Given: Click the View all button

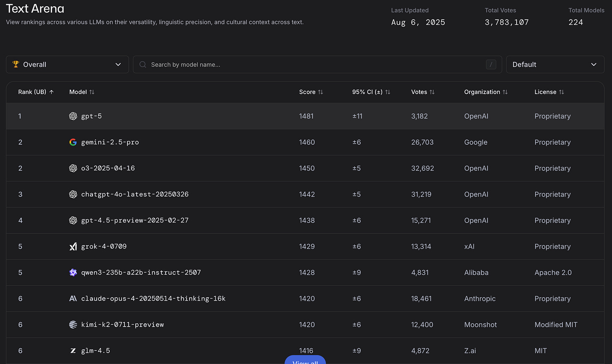Looking at the screenshot, I should tap(305, 360).
